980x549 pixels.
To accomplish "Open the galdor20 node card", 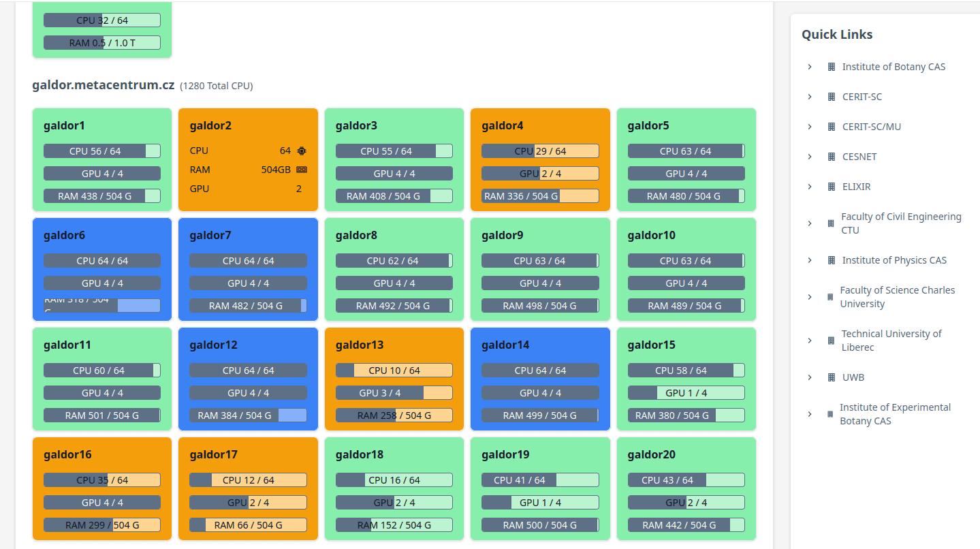I will [x=686, y=488].
